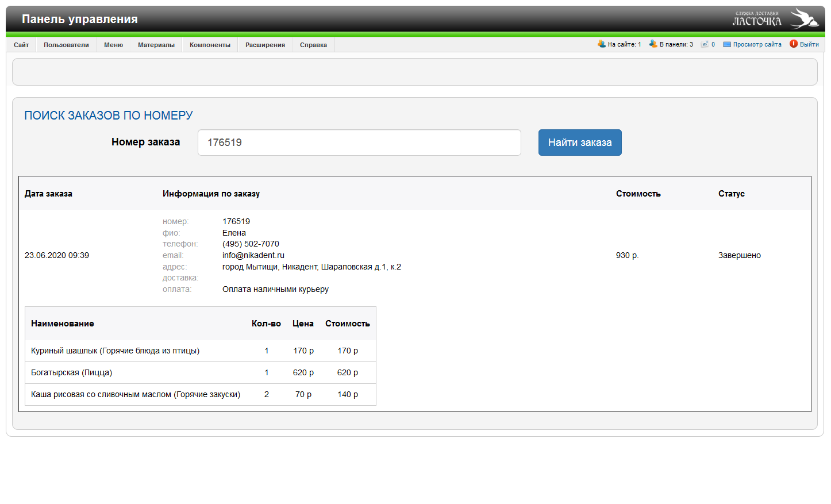This screenshot has width=831, height=504.
Task: Follow the Просмотр сайта link
Action: [x=757, y=44]
